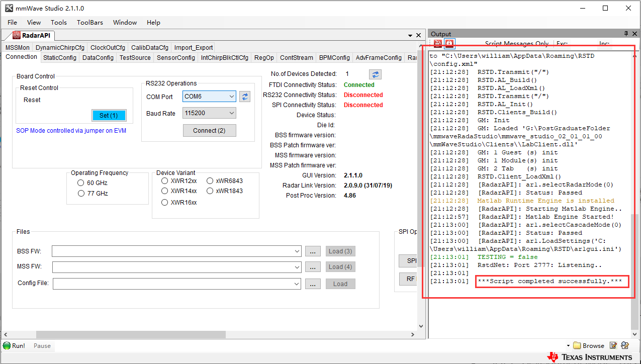Switch to the MSSMon tab
This screenshot has height=364, width=641.
pyautogui.click(x=18, y=48)
